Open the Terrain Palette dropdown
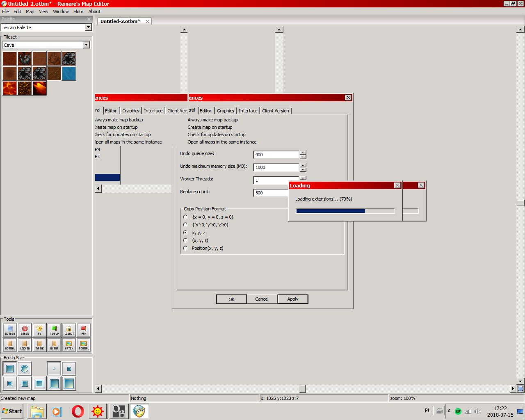525x420 pixels. pos(88,27)
